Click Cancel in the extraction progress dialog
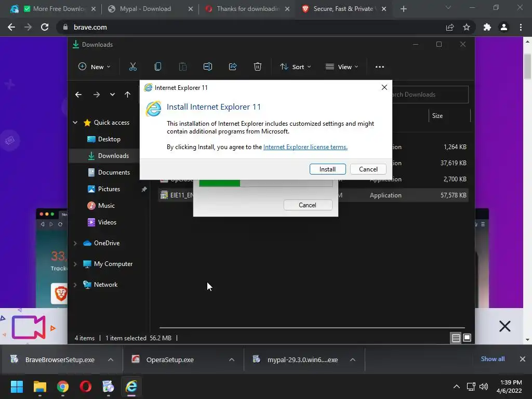532x399 pixels. [x=308, y=205]
